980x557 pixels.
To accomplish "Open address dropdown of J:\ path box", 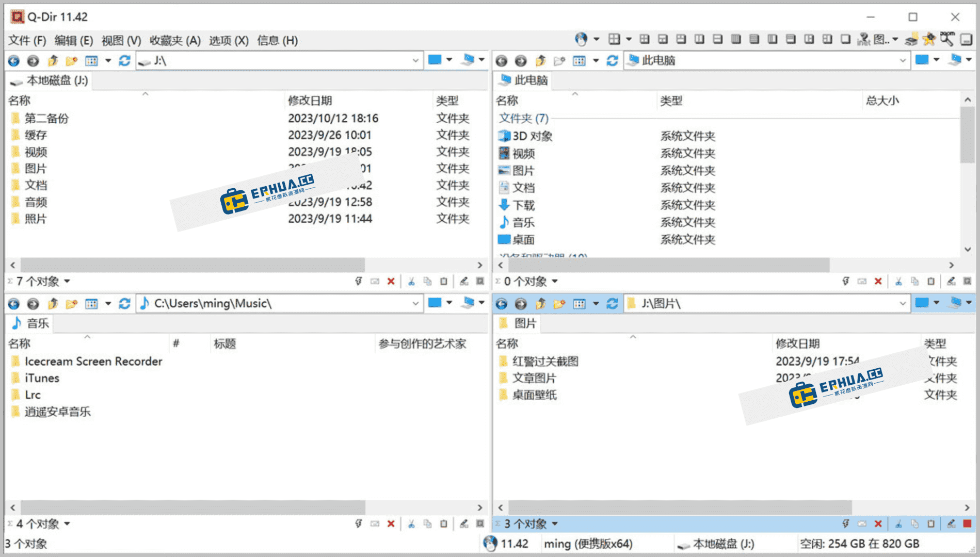I will point(415,61).
